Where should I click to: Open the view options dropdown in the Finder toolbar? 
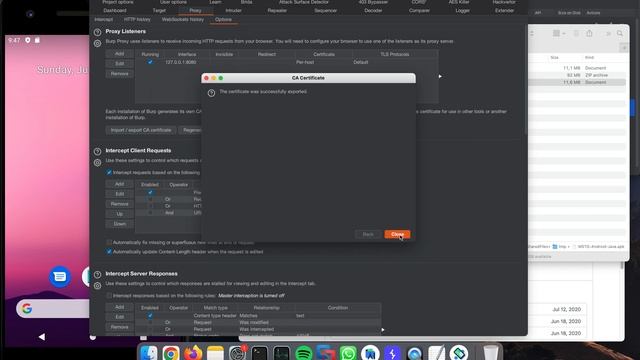[558, 33]
